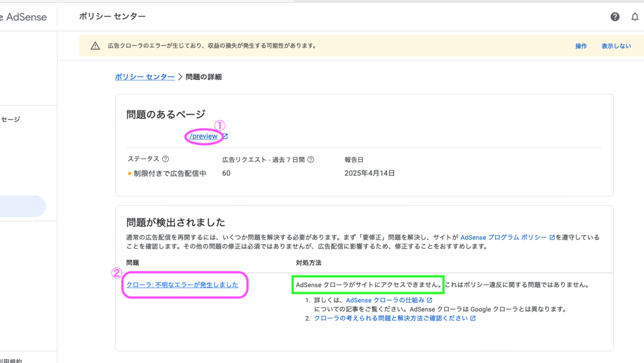Click the external link icon beside /preview
The height and width of the screenshot is (363, 644).
click(225, 136)
